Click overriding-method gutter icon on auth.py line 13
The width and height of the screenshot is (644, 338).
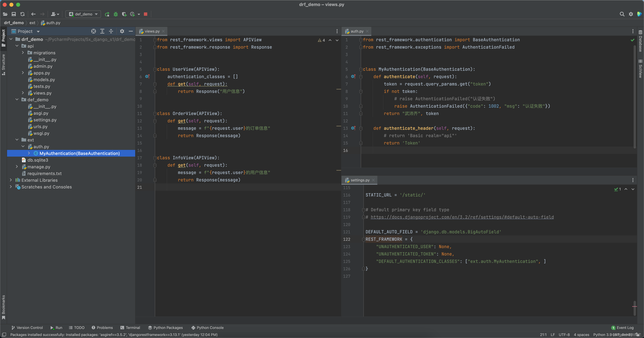pos(353,128)
